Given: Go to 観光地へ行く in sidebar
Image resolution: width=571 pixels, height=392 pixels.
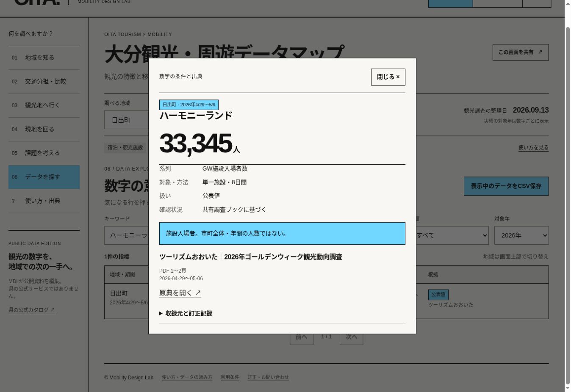Looking at the screenshot, I should click(44, 105).
